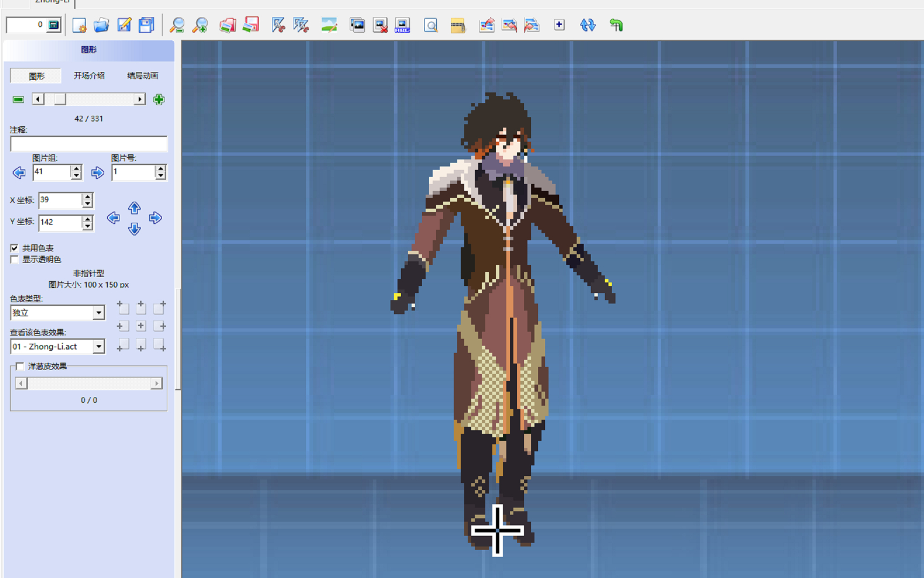Increase the 图片组 value with up spinner
This screenshot has width=924, height=578.
(76, 168)
